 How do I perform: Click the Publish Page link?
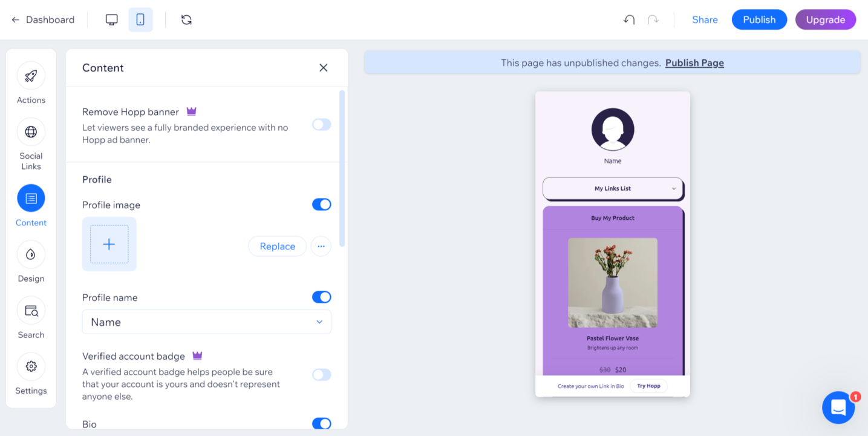click(x=694, y=63)
